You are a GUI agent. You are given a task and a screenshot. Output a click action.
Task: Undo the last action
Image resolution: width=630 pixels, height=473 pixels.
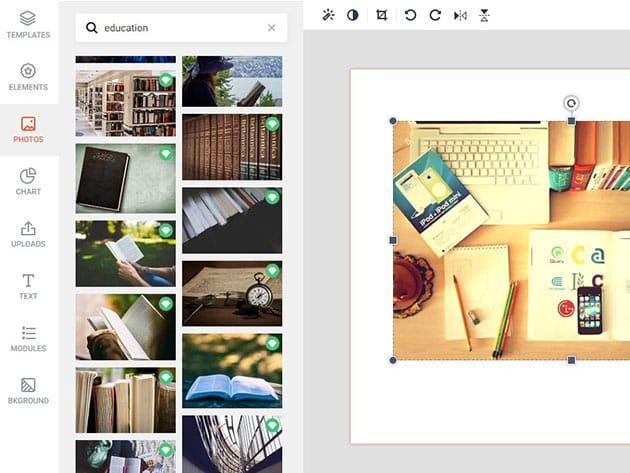click(x=410, y=15)
